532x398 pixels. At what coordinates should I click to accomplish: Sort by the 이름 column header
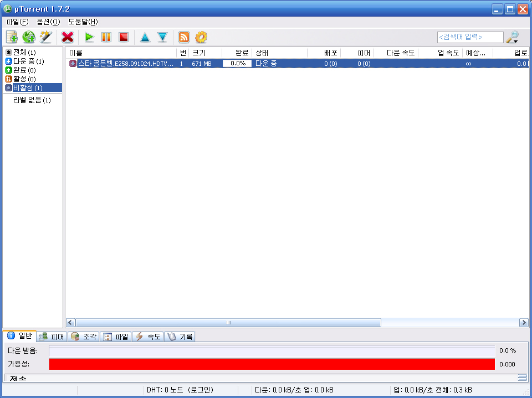(x=121, y=53)
